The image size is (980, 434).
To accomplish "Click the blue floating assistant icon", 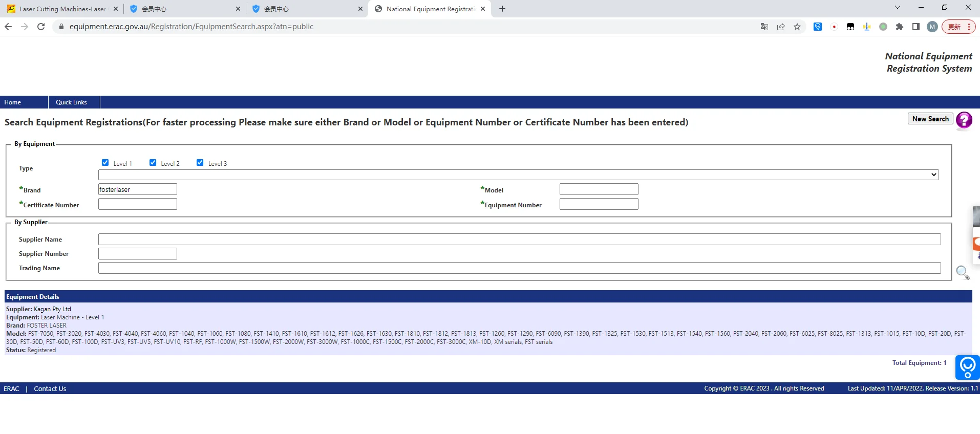I will point(967,367).
